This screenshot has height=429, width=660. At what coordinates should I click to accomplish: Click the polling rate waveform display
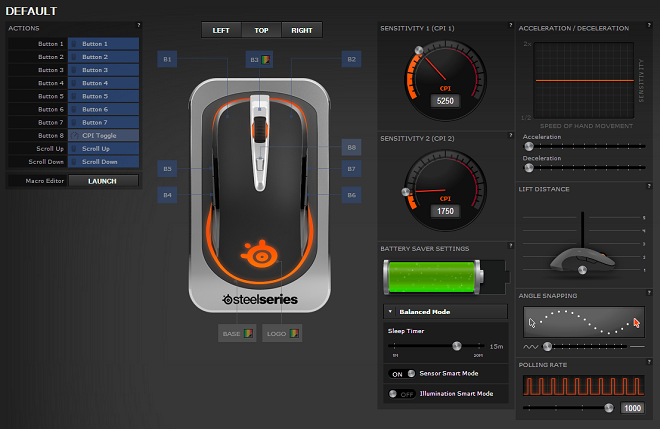point(584,386)
